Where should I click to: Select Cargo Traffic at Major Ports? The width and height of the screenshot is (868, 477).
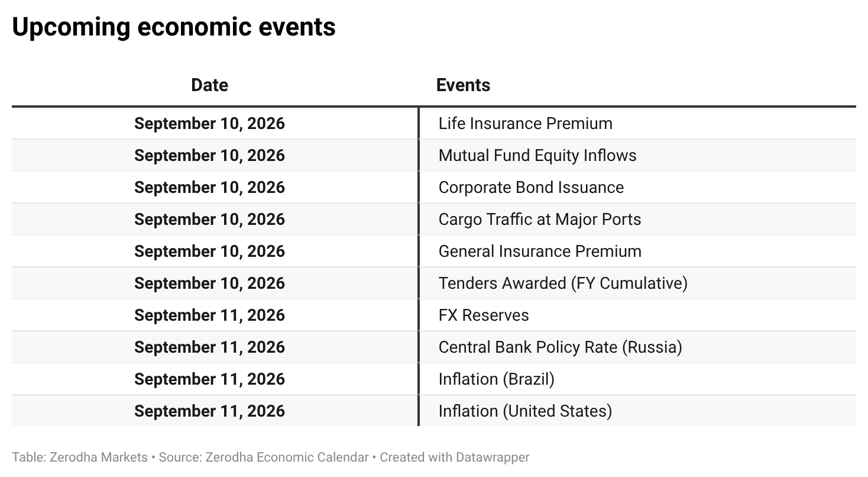(539, 220)
